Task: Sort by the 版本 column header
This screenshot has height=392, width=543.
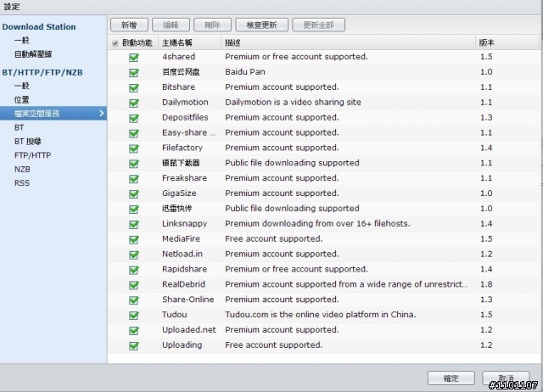Action: (507, 42)
